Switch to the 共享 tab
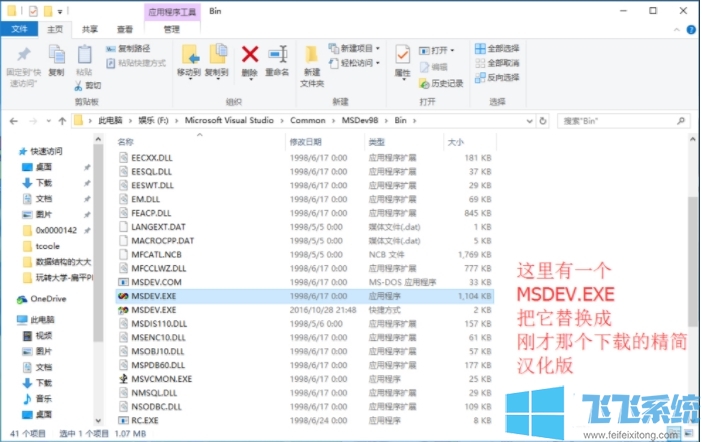 pyautogui.click(x=90, y=30)
